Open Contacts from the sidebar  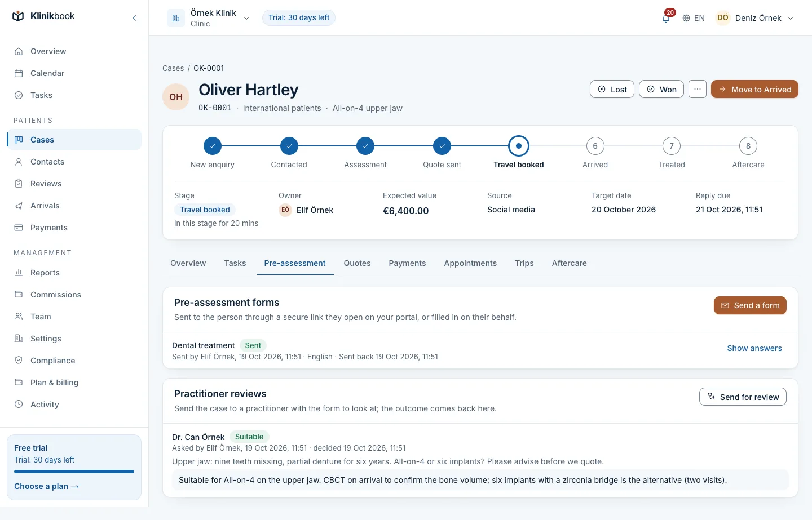click(x=74, y=162)
